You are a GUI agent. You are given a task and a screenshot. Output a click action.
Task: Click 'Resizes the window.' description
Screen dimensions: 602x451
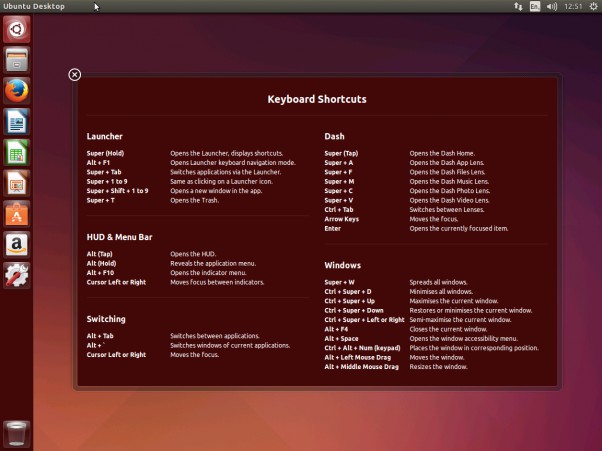pos(438,367)
